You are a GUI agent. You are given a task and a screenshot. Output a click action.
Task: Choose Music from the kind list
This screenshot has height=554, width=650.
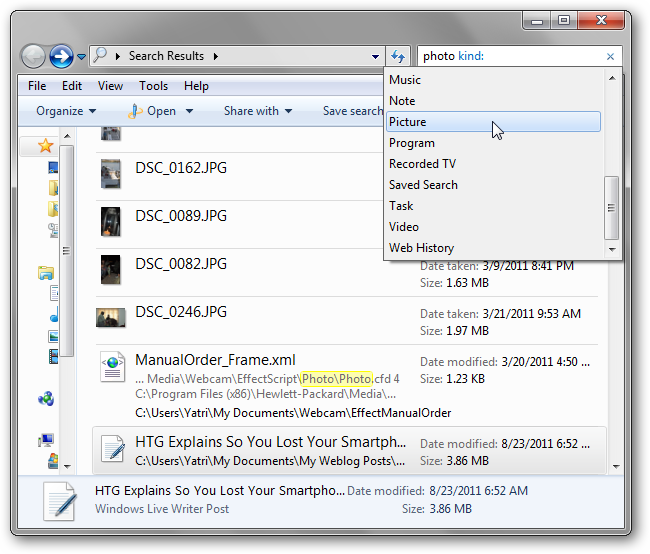pyautogui.click(x=493, y=80)
